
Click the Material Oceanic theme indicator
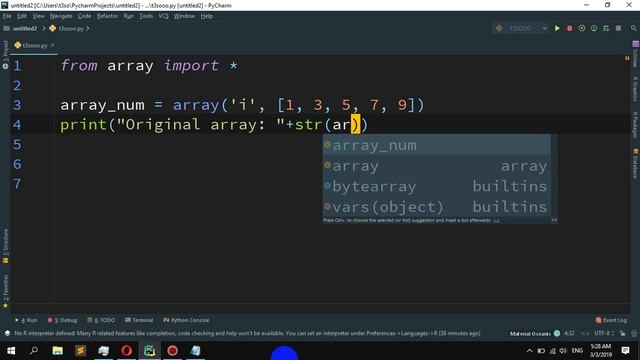pyautogui.click(x=535, y=333)
